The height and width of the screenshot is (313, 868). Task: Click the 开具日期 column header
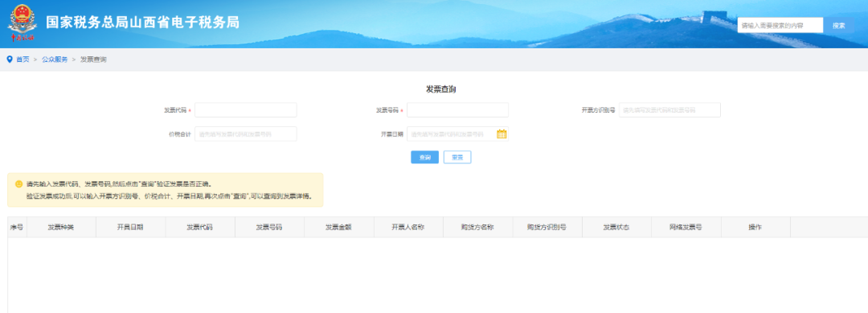131,227
